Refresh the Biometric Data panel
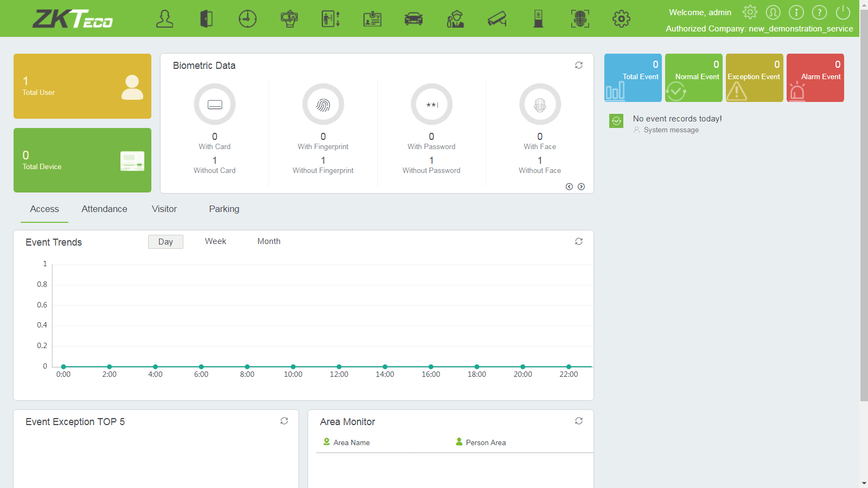Viewport: 868px width, 488px height. click(579, 65)
